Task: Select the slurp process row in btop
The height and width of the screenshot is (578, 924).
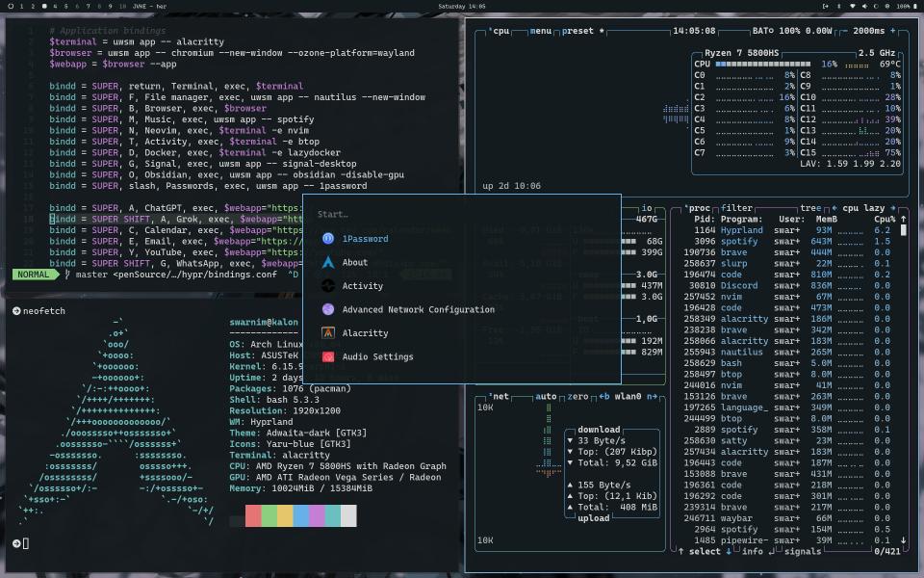Action: click(x=786, y=264)
